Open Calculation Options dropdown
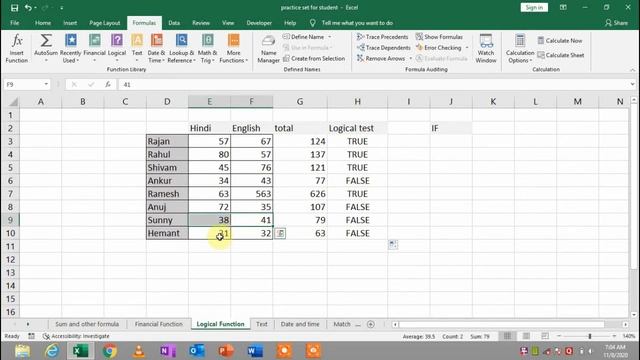The image size is (640, 360). pos(520,49)
